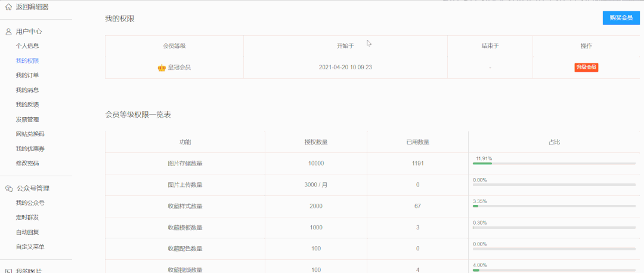Go to 我的消息

pos(27,90)
